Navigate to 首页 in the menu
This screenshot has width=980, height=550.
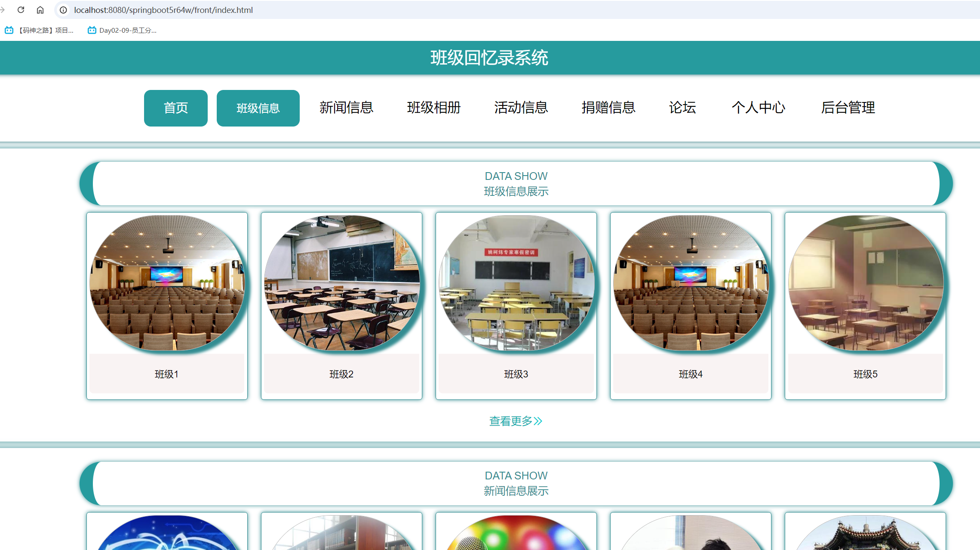tap(175, 108)
